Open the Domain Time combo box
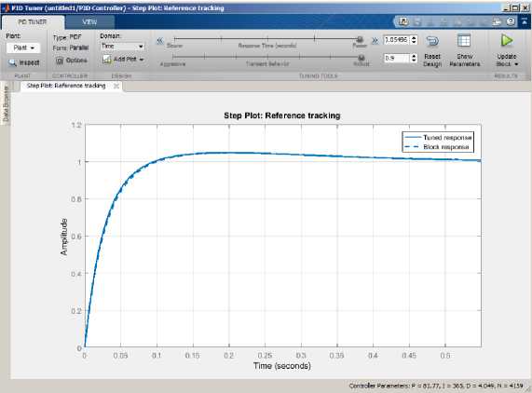532x393 pixels. point(123,47)
